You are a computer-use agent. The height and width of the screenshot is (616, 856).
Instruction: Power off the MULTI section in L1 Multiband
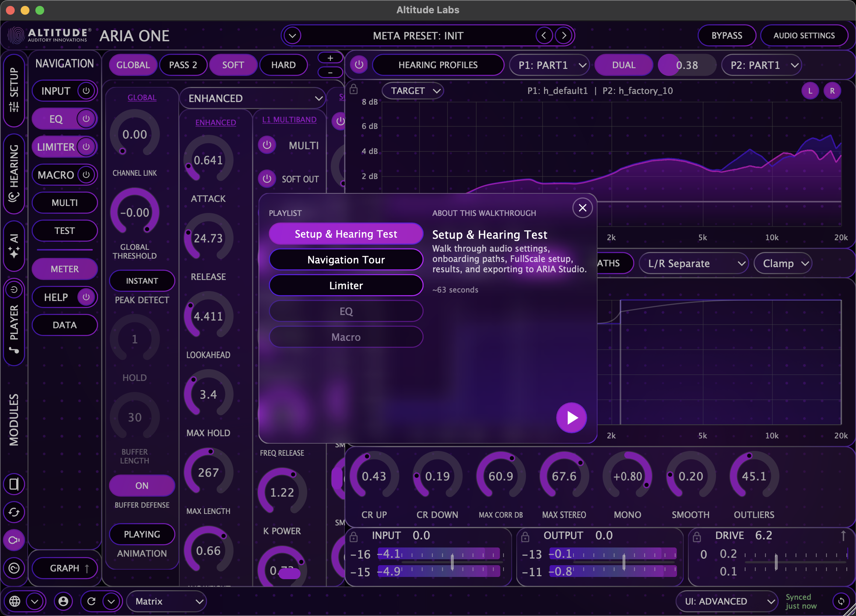(x=267, y=145)
